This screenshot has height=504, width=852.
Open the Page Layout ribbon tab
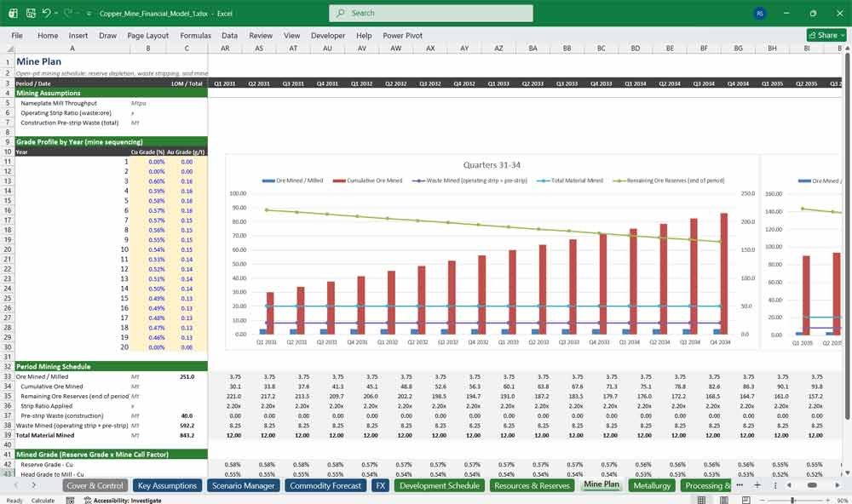(x=147, y=35)
